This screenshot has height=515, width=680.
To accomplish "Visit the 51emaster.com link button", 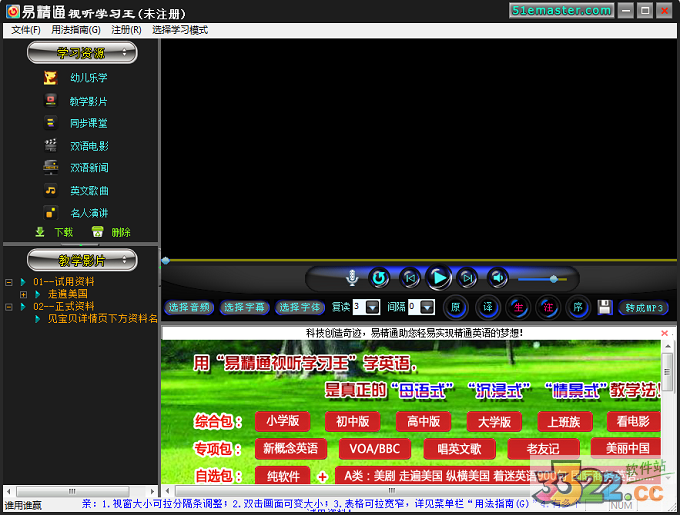I will point(562,10).
